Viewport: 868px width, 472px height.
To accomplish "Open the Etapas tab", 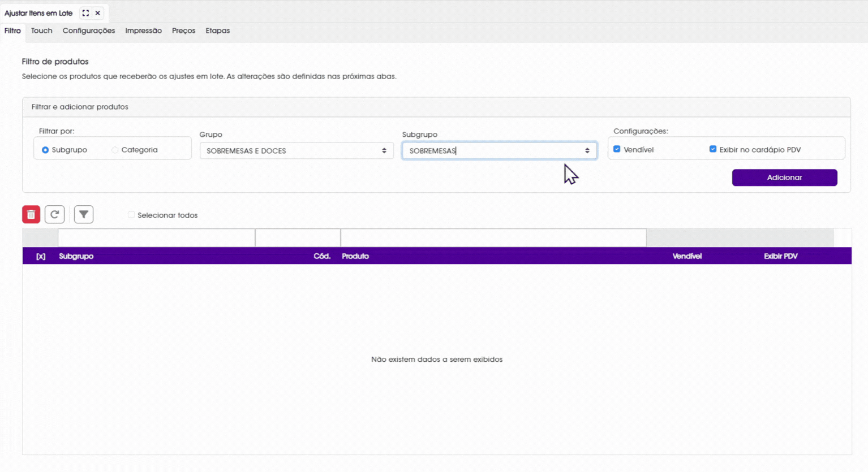I will pyautogui.click(x=218, y=31).
